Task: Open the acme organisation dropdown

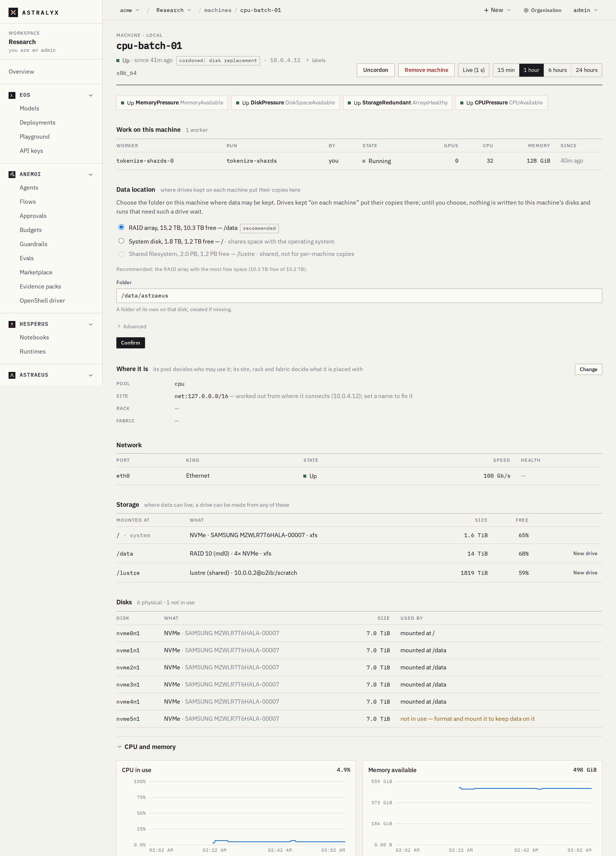Action: (130, 10)
